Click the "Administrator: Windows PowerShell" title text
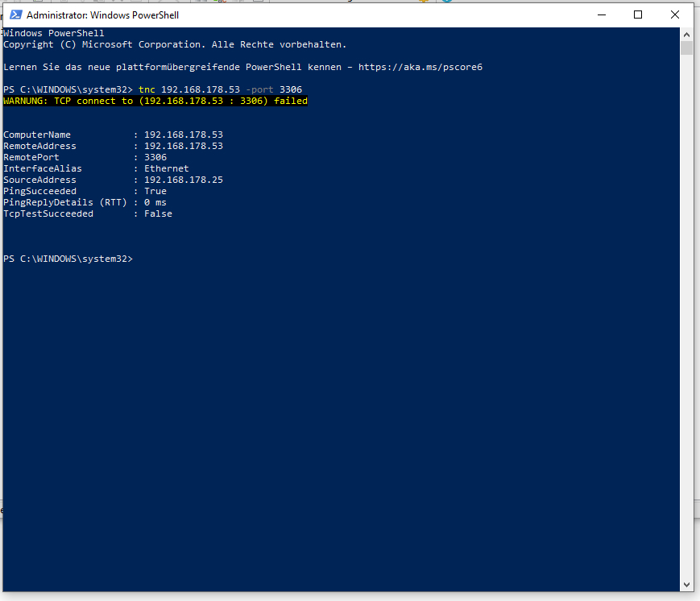The image size is (700, 601). 102,15
